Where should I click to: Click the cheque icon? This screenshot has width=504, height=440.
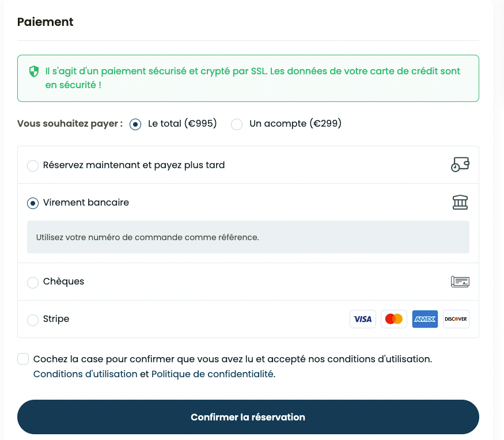click(460, 282)
